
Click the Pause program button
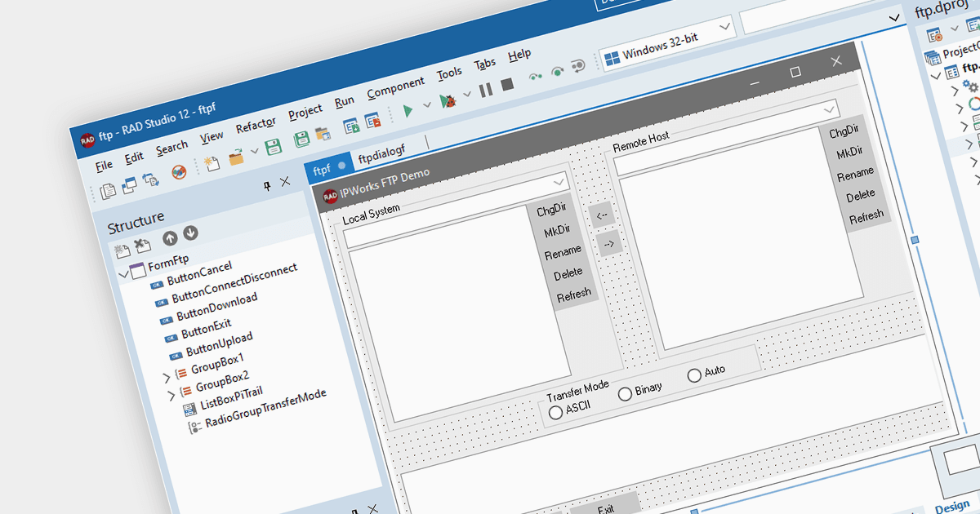tap(486, 91)
